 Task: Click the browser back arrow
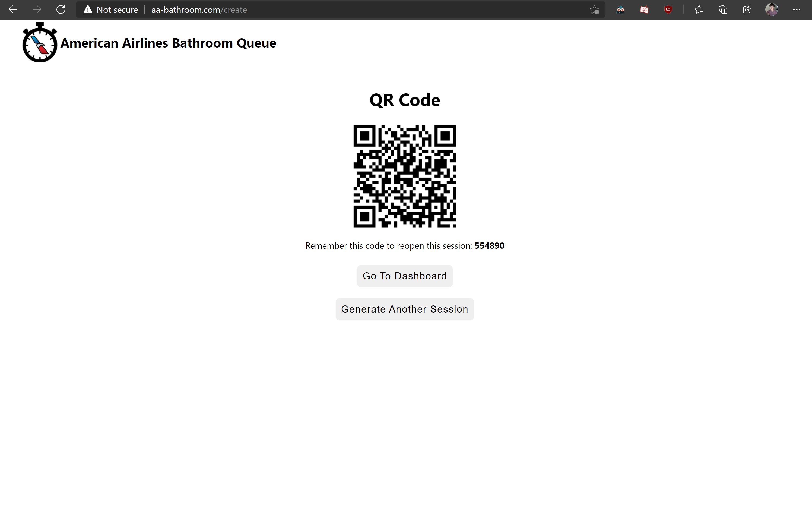point(13,10)
